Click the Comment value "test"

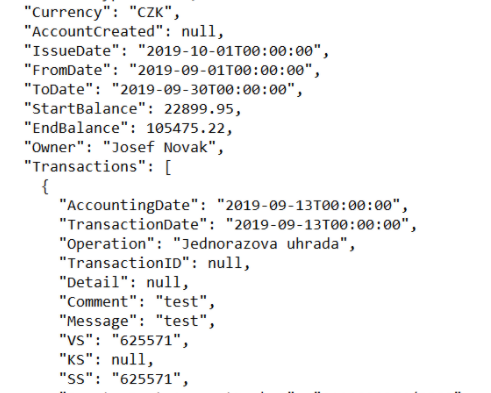pyautogui.click(x=181, y=302)
